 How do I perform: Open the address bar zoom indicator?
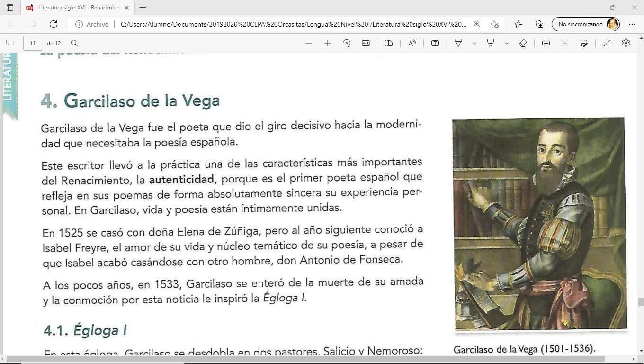click(477, 24)
